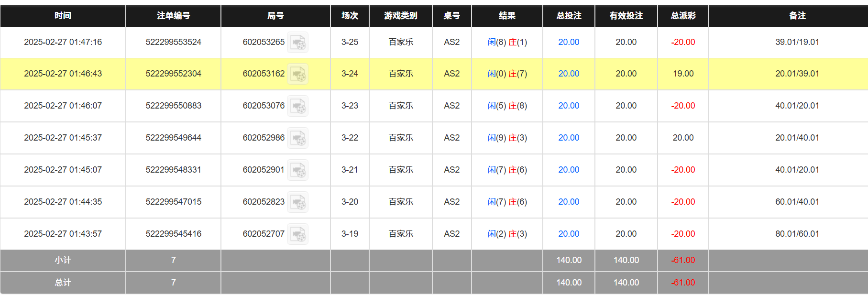Viewport: 868px width, 296px height.
Task: Click total bet amount for round 3-19
Action: coord(569,234)
